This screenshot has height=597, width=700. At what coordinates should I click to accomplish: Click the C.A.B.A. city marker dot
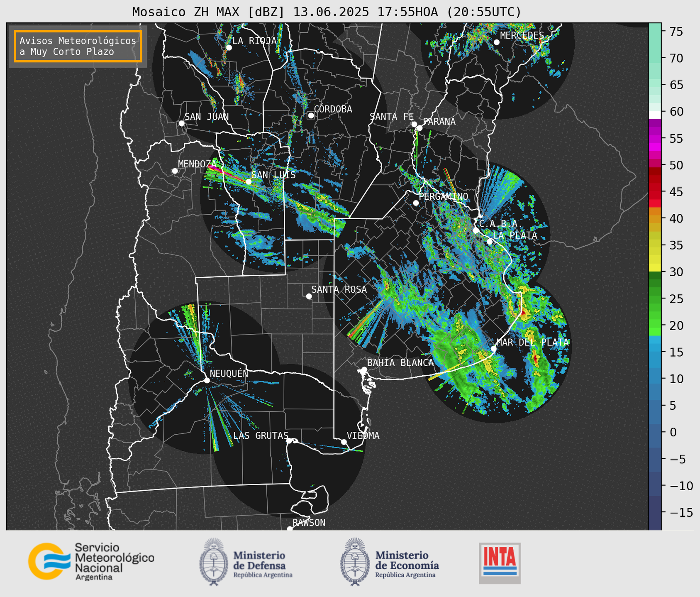pyautogui.click(x=476, y=230)
